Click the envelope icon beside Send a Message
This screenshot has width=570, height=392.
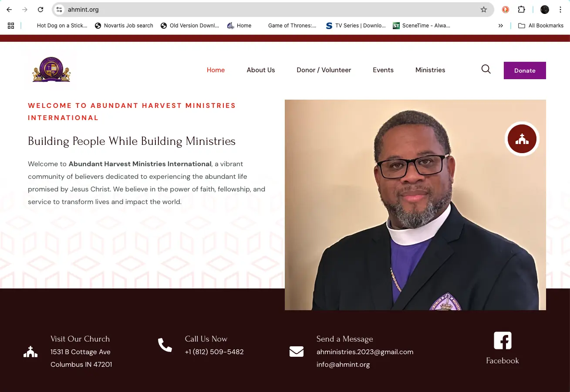click(x=297, y=351)
